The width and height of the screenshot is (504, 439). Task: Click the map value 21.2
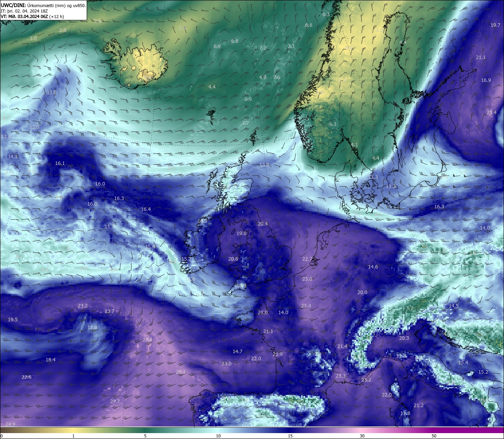pos(419,406)
